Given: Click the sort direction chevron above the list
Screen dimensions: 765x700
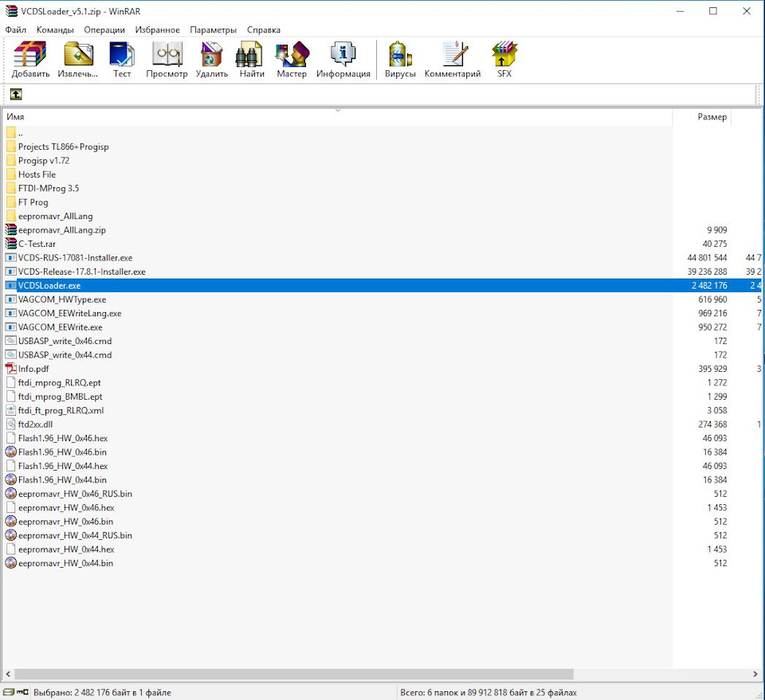Looking at the screenshot, I should [338, 110].
